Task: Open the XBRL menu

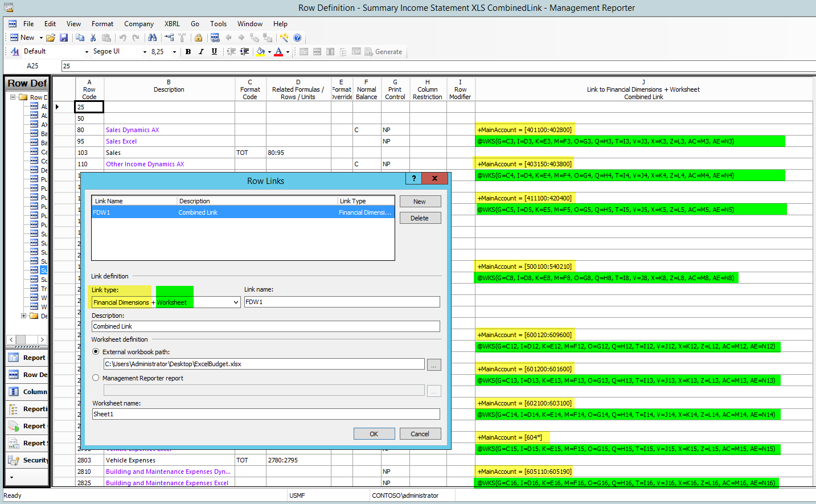Action: (172, 24)
